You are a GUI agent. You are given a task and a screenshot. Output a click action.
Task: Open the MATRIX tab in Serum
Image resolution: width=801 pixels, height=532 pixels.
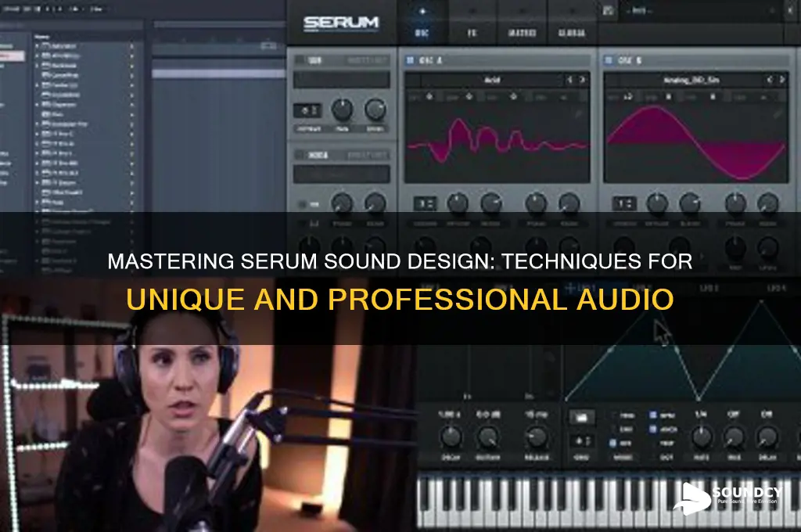[x=522, y=23]
